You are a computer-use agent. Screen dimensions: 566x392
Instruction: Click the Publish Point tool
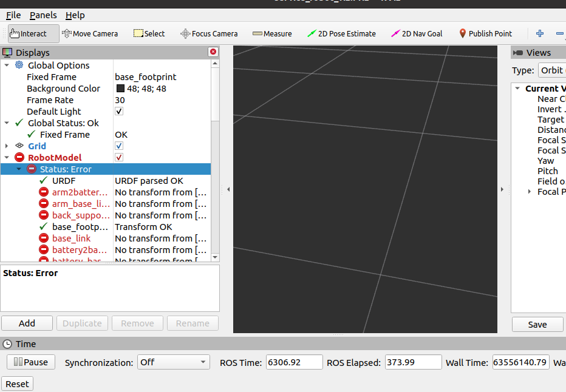coord(485,34)
